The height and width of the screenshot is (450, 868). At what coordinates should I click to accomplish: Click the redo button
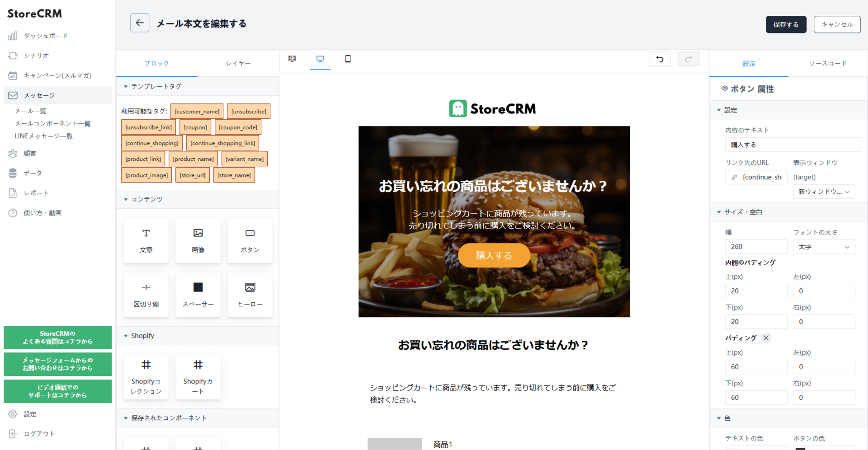689,59
